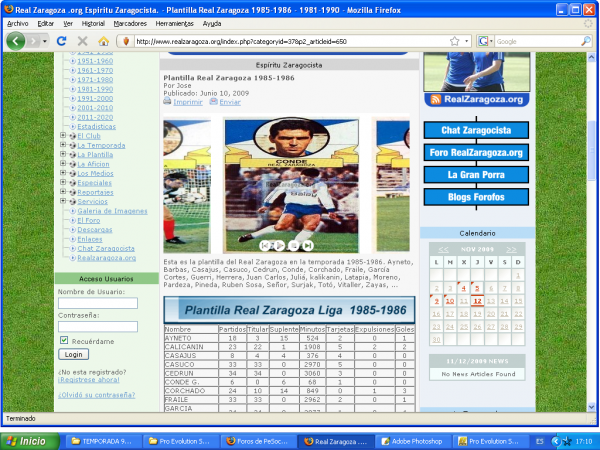
Task: Open the address bar history dropdown
Action: point(466,41)
